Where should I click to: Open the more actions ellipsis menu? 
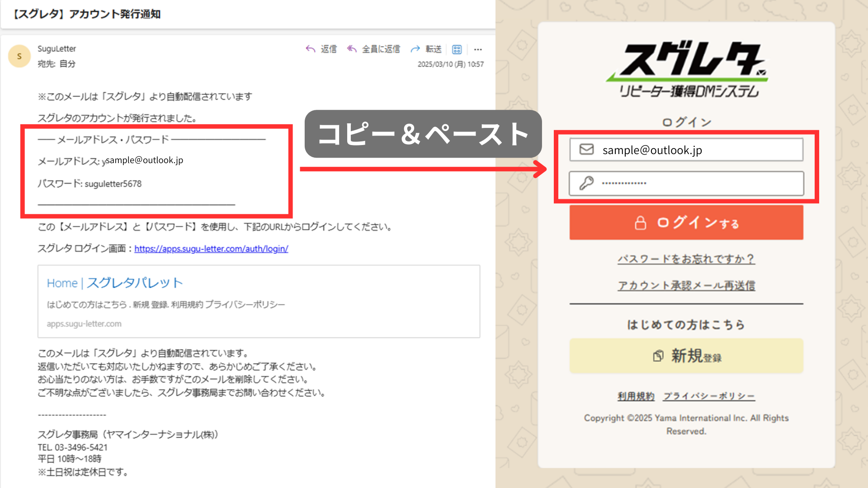coord(478,49)
